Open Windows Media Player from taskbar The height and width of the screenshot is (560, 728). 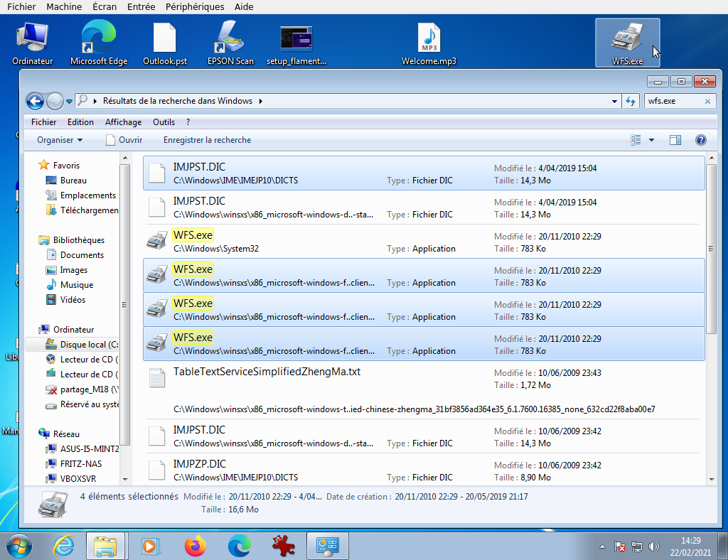tap(150, 545)
